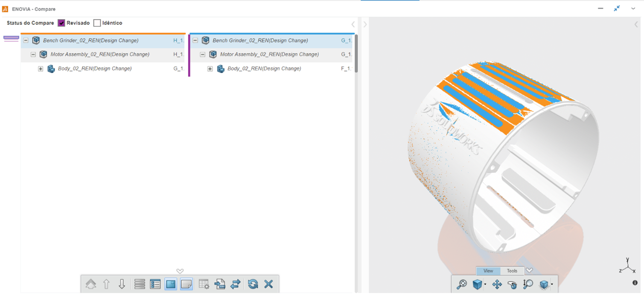Collapse the compare toolbar chevron above it
Viewport: 644px width, 296px height.
180,271
